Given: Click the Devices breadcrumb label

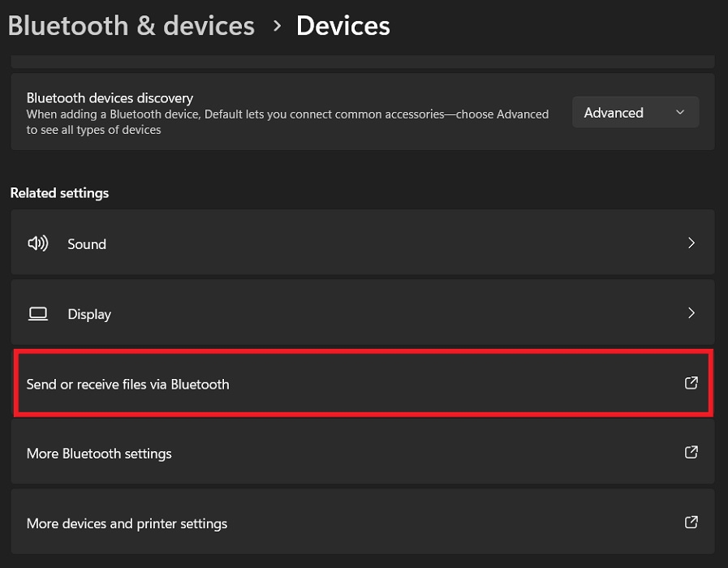Looking at the screenshot, I should click(x=342, y=25).
